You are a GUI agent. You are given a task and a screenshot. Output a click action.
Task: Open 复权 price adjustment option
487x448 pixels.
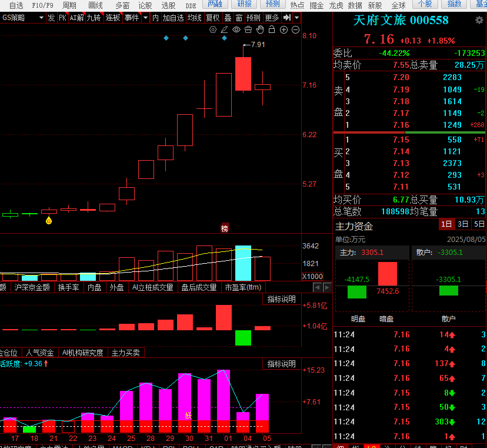point(213,18)
